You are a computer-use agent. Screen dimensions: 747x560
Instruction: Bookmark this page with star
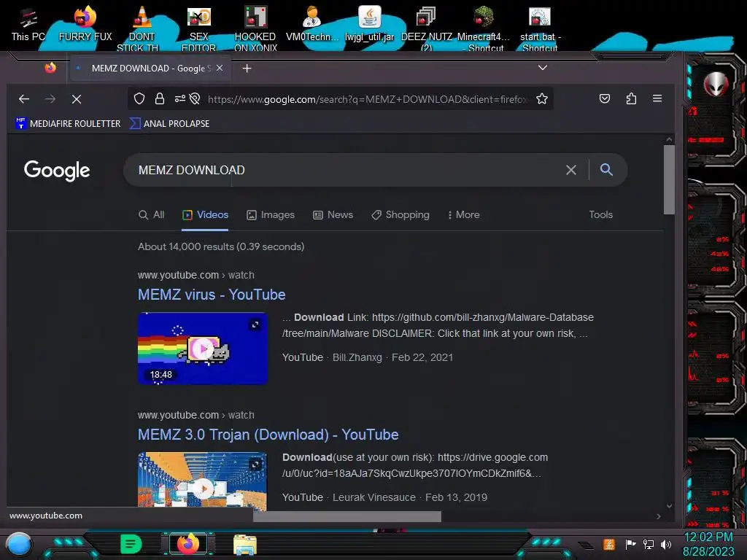pyautogui.click(x=542, y=98)
